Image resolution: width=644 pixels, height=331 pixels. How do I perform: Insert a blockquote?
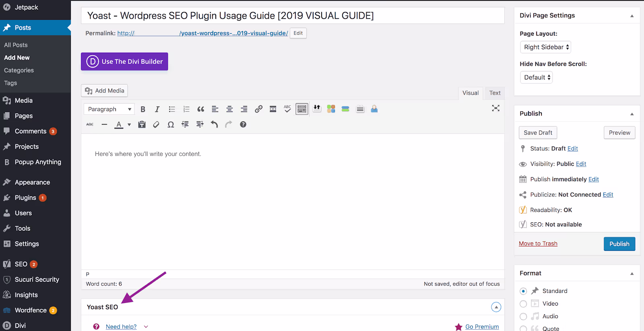pos(201,109)
